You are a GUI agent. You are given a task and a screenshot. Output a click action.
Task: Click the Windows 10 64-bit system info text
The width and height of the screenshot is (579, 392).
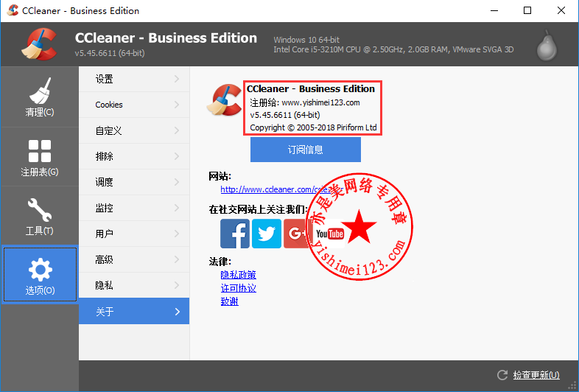(306, 40)
